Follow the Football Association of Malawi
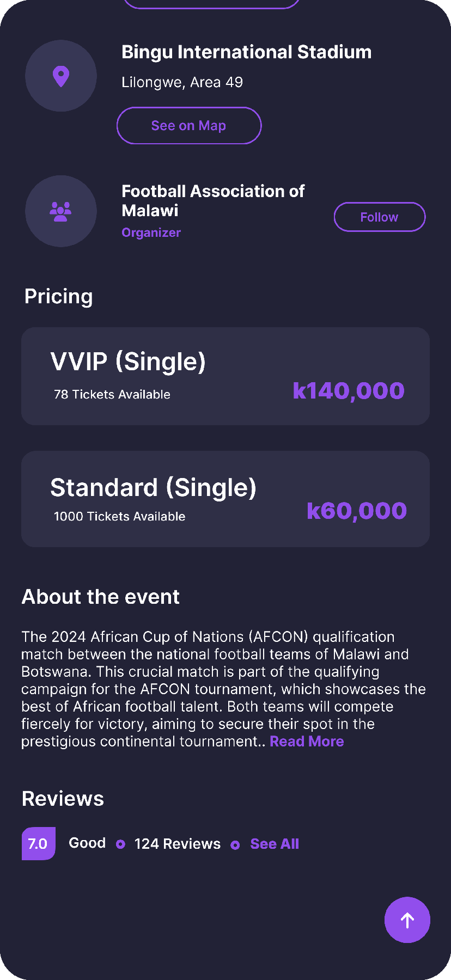 point(379,217)
